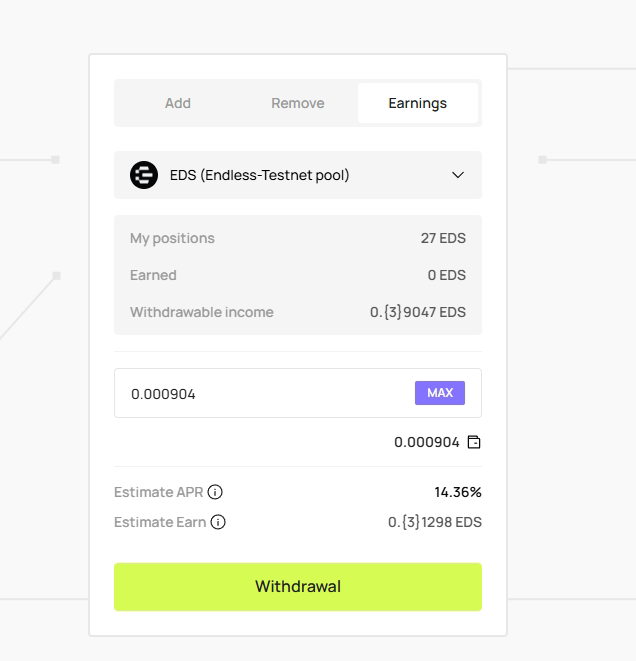Screen dimensions: 636x661
Task: Switch to the Add tab
Action: [x=178, y=103]
